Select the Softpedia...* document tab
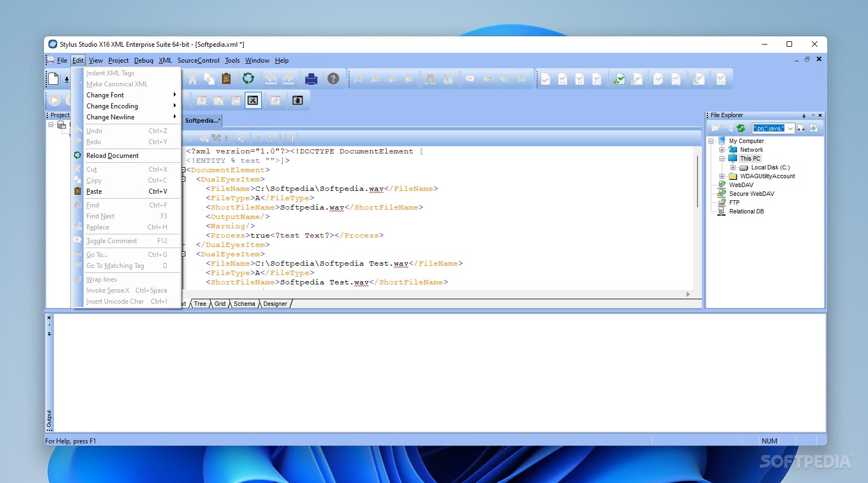Viewport: 868px width, 483px height. tap(202, 120)
